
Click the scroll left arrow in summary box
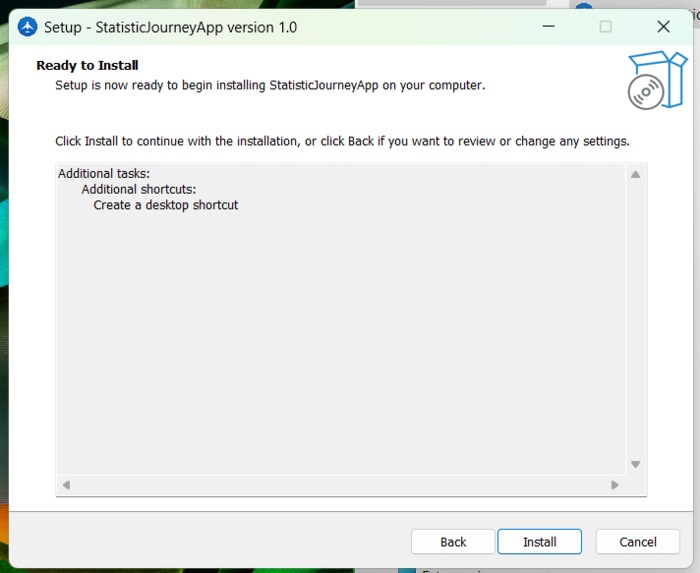pyautogui.click(x=66, y=485)
